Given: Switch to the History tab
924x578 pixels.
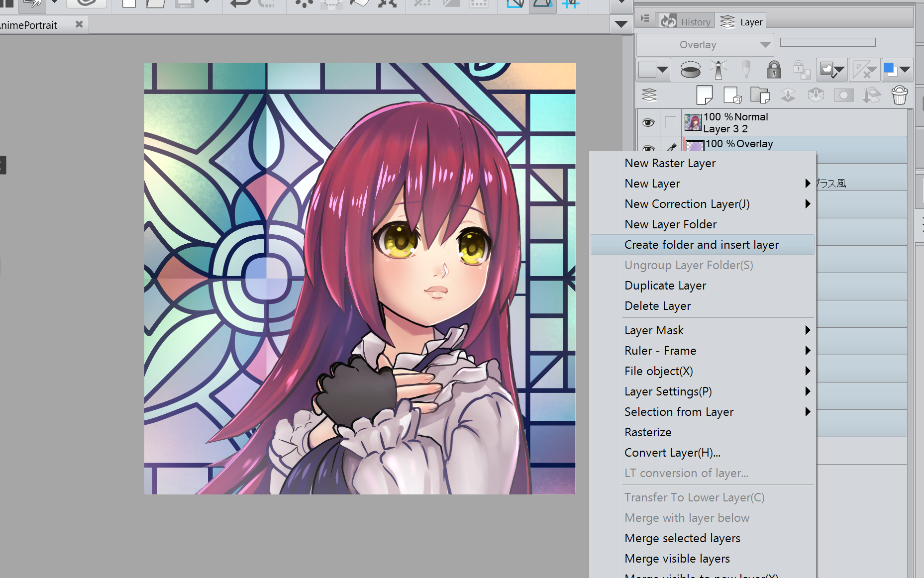Looking at the screenshot, I should [x=686, y=21].
